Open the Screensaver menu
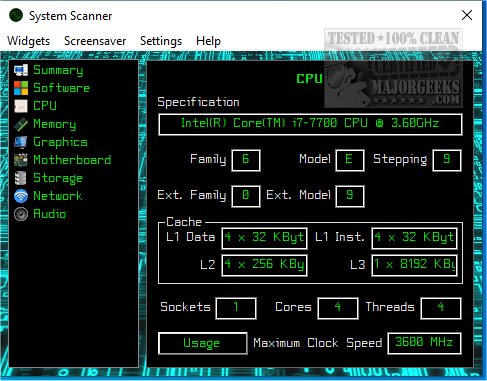 click(x=95, y=41)
